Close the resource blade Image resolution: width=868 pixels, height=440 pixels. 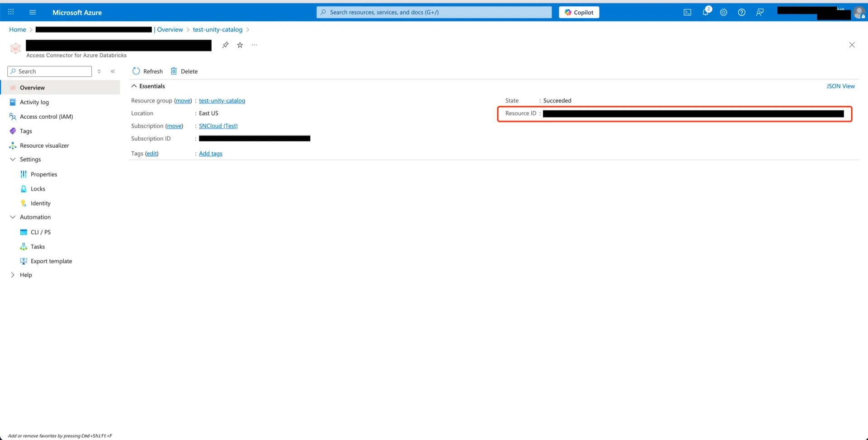[852, 45]
